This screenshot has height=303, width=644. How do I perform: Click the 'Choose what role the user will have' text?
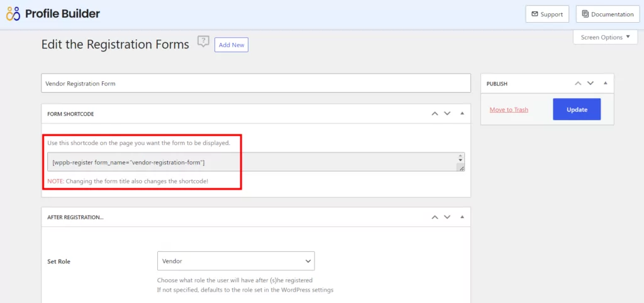coord(235,280)
